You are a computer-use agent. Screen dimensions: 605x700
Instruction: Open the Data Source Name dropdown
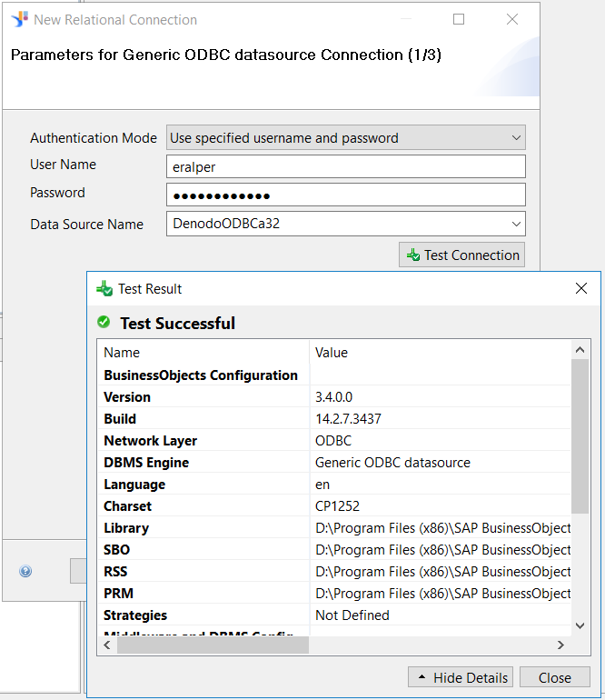tap(346, 224)
